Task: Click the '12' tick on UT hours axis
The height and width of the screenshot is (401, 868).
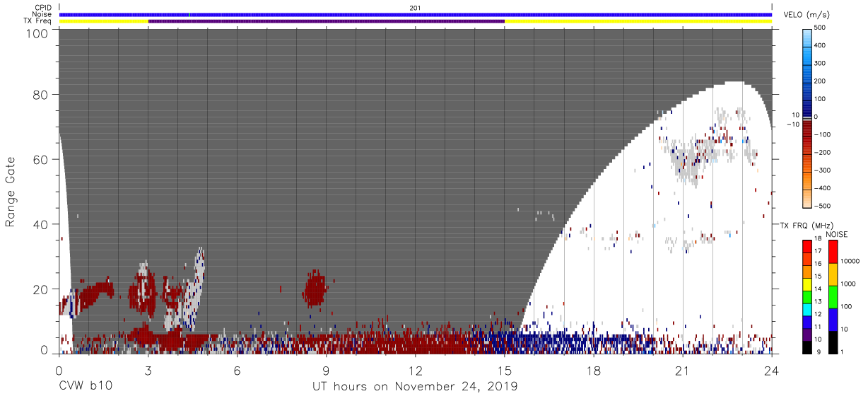Action: click(x=416, y=370)
